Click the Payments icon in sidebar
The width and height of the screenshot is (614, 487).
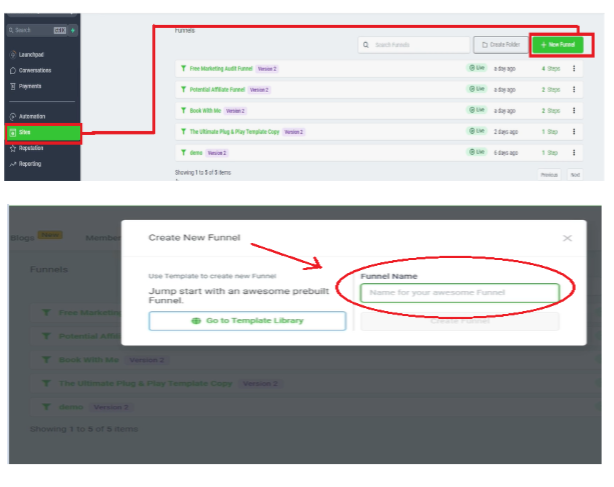11,86
